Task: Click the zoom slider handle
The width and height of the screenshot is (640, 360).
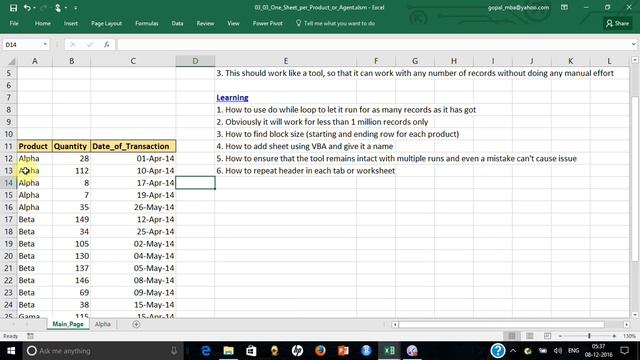Action: click(x=589, y=336)
